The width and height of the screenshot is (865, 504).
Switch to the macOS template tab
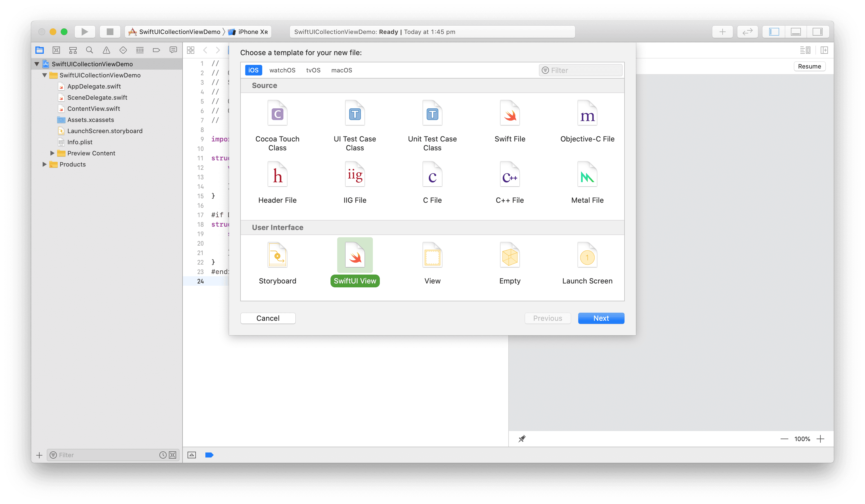pos(342,70)
